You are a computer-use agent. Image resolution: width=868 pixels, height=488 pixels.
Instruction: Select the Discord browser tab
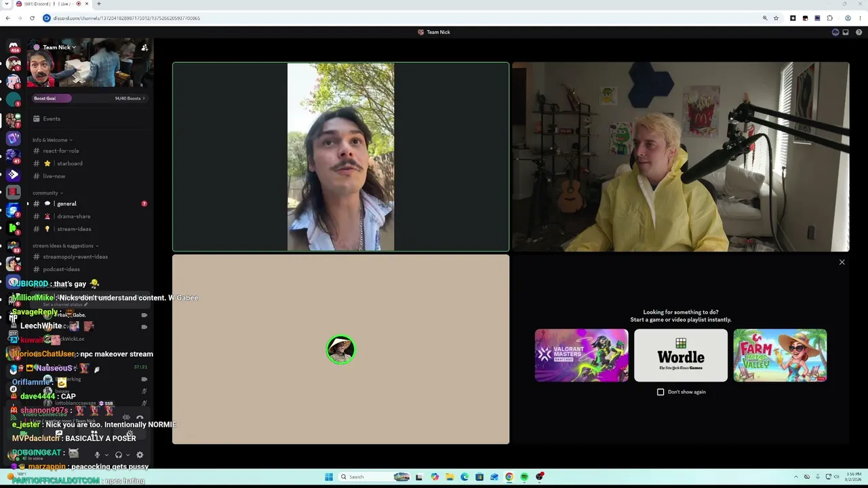coord(53,4)
